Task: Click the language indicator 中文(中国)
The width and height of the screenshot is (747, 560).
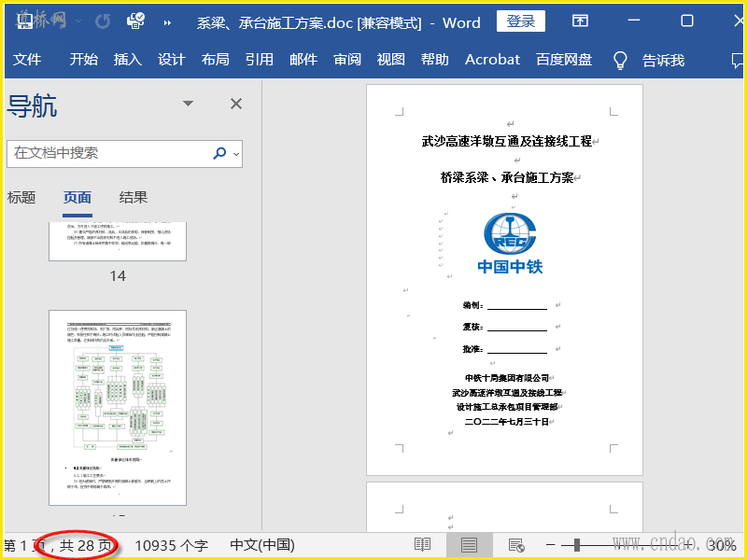Action: coord(262,545)
